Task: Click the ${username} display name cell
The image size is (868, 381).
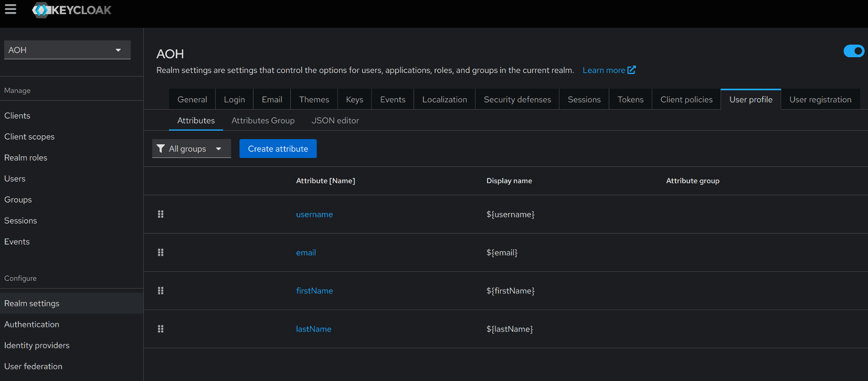Action: coord(511,214)
